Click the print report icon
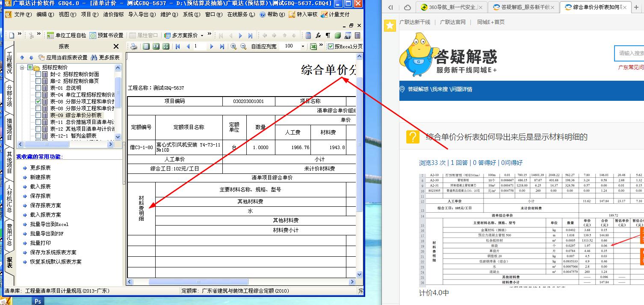 point(134,46)
